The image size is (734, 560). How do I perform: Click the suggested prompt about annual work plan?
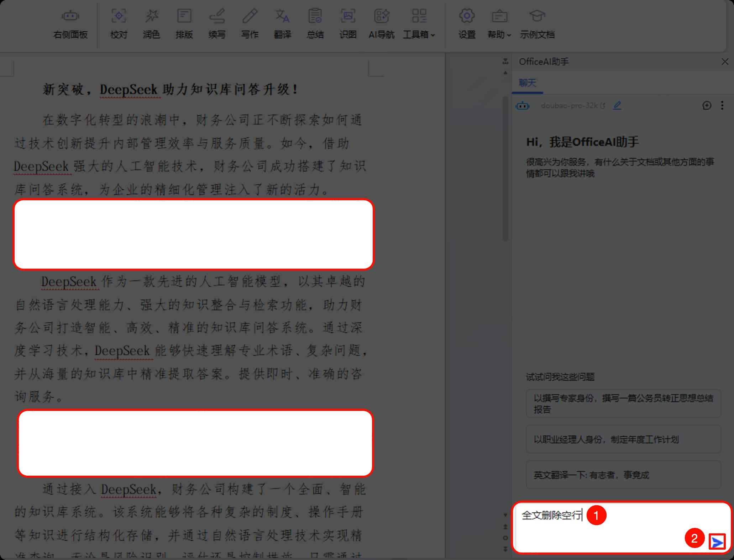[623, 439]
